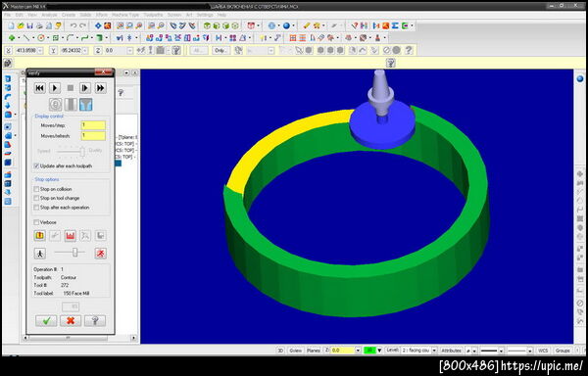Click the Planes status bar button
This screenshot has height=376, width=588.
314,351
